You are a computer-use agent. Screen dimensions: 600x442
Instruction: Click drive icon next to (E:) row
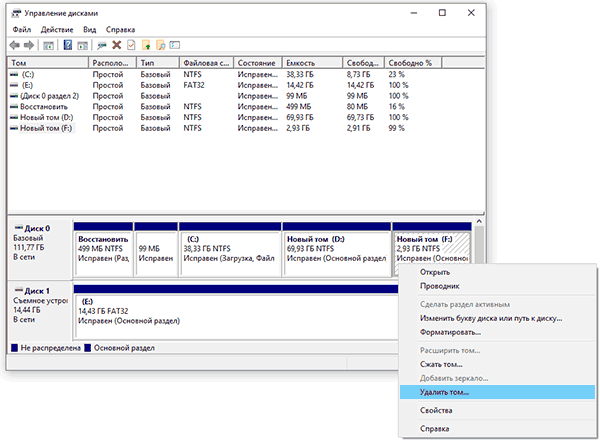point(14,85)
